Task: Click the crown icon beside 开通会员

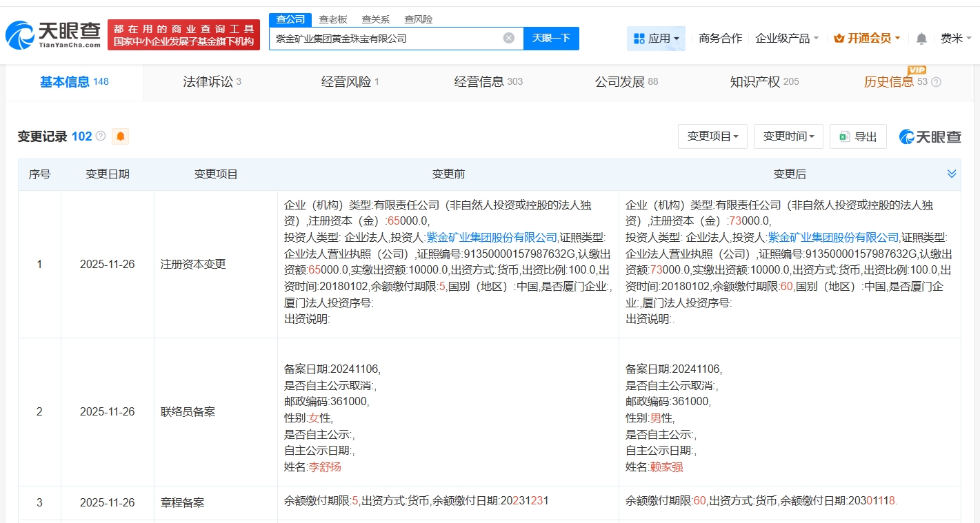Action: 838,39
